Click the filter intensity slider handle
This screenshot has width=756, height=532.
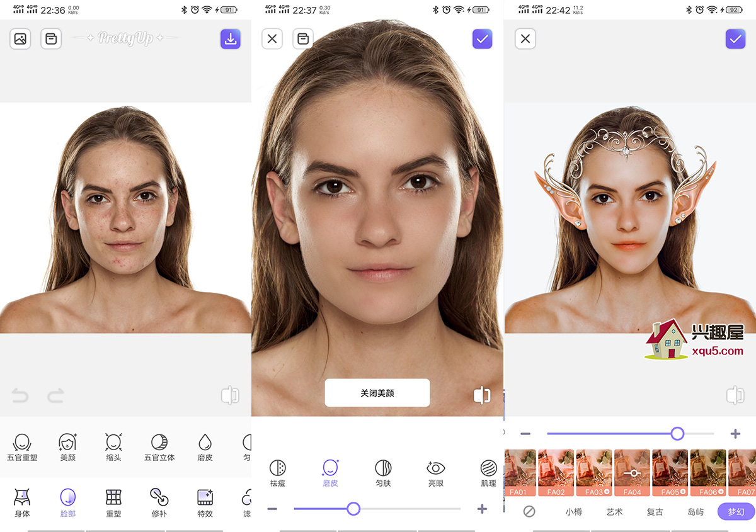[677, 434]
